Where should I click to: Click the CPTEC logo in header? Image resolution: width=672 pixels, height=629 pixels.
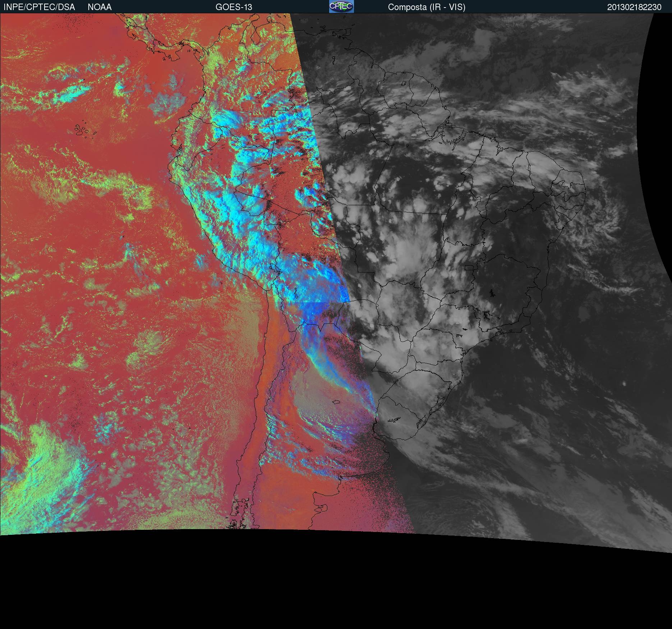[341, 6]
